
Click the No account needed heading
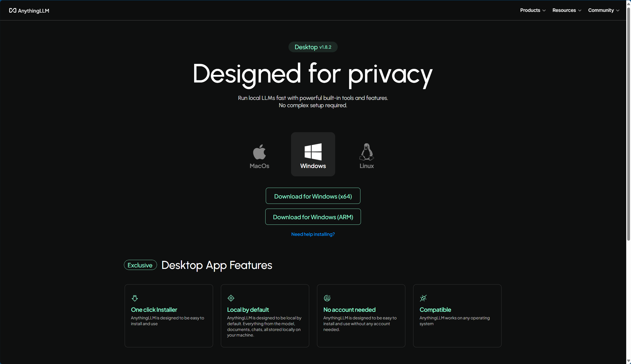[x=349, y=310]
